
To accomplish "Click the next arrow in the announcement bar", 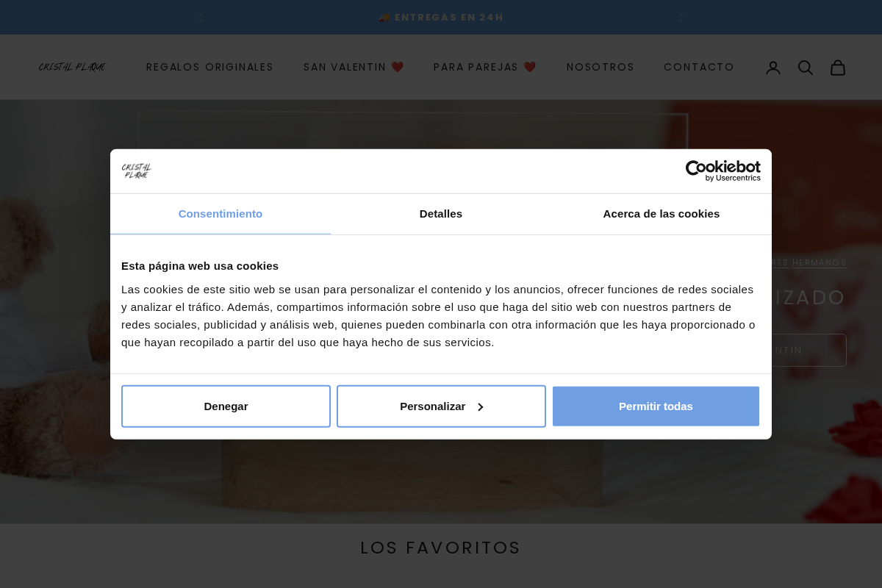I will pos(681,17).
